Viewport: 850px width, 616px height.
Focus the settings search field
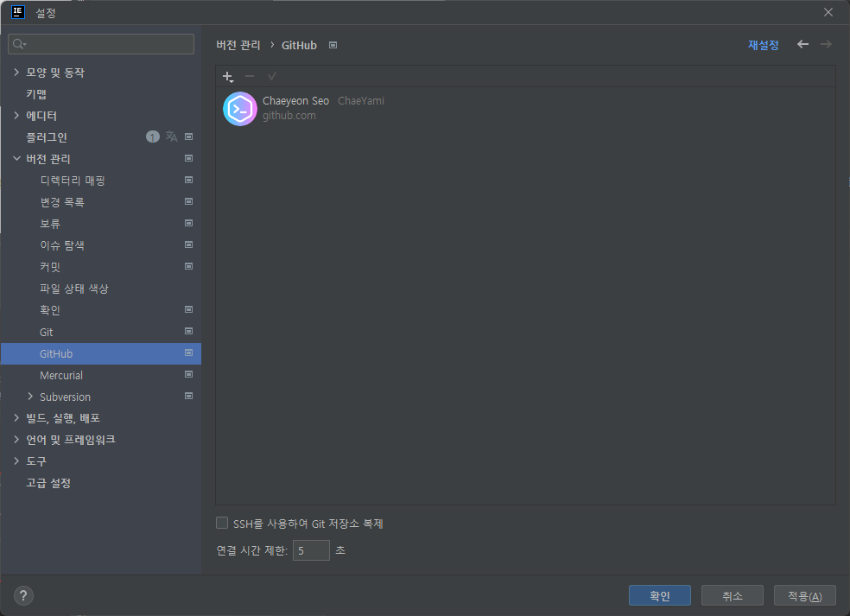pos(101,44)
